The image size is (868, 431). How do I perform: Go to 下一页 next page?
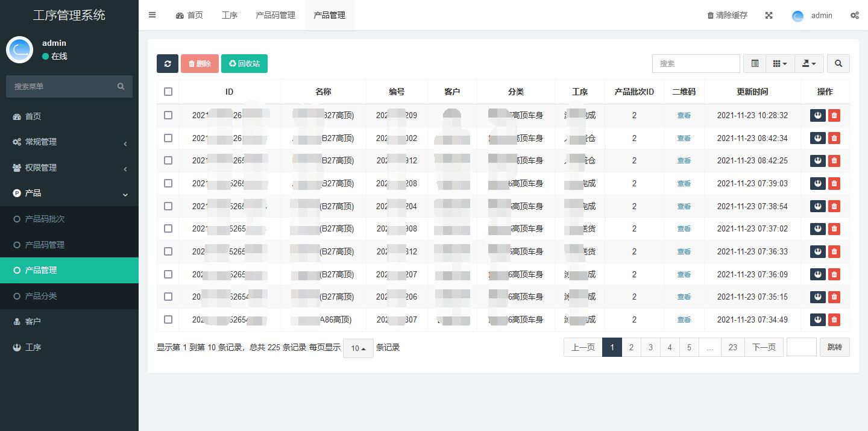[764, 347]
